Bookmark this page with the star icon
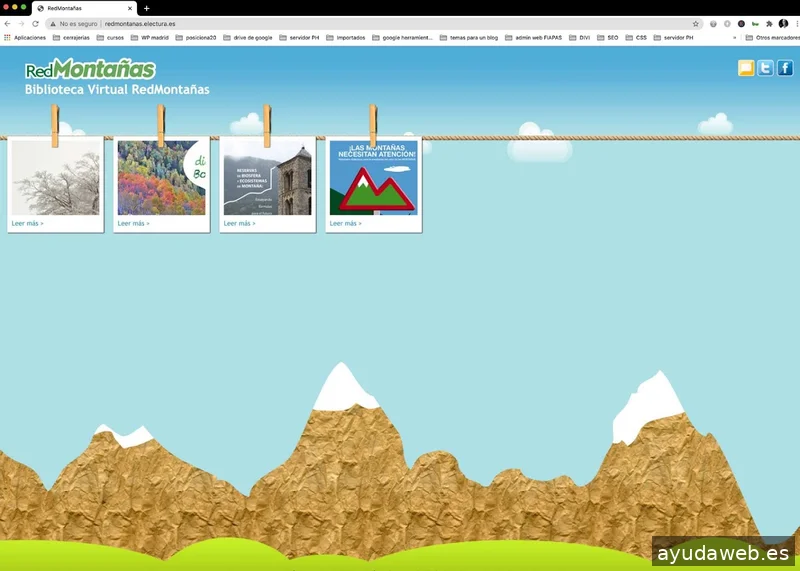The height and width of the screenshot is (571, 800). point(696,23)
